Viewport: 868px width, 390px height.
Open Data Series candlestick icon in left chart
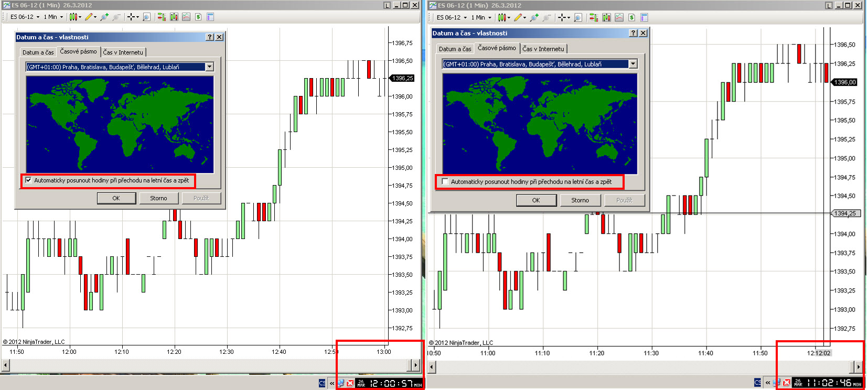coord(174,17)
